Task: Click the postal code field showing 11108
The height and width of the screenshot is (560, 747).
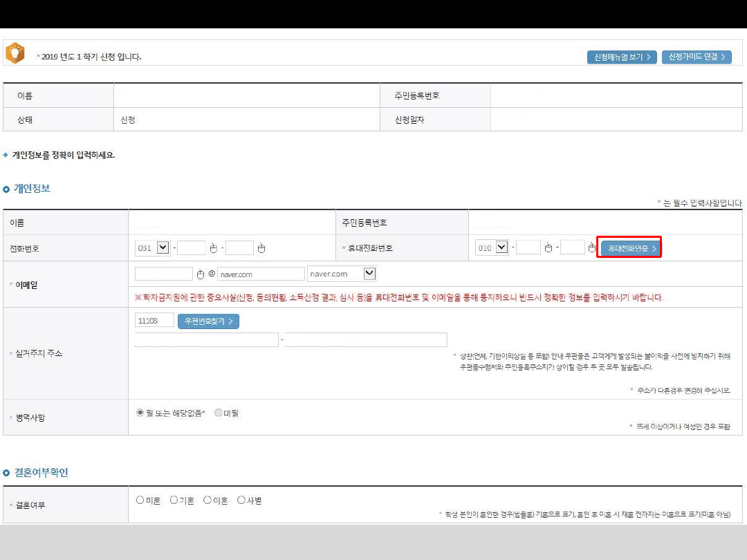Action: 154,321
